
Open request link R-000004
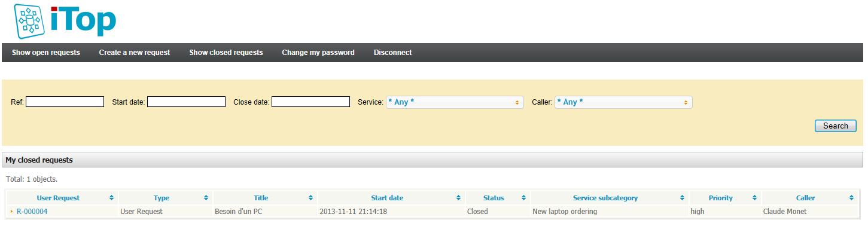point(32,212)
